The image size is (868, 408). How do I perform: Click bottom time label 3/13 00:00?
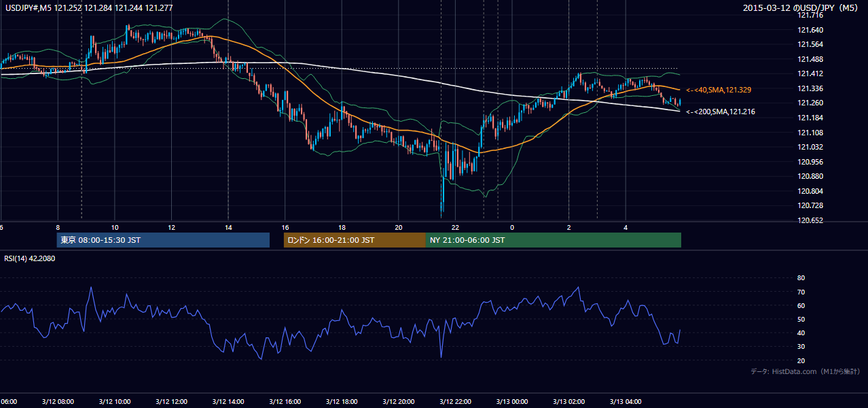click(512, 402)
